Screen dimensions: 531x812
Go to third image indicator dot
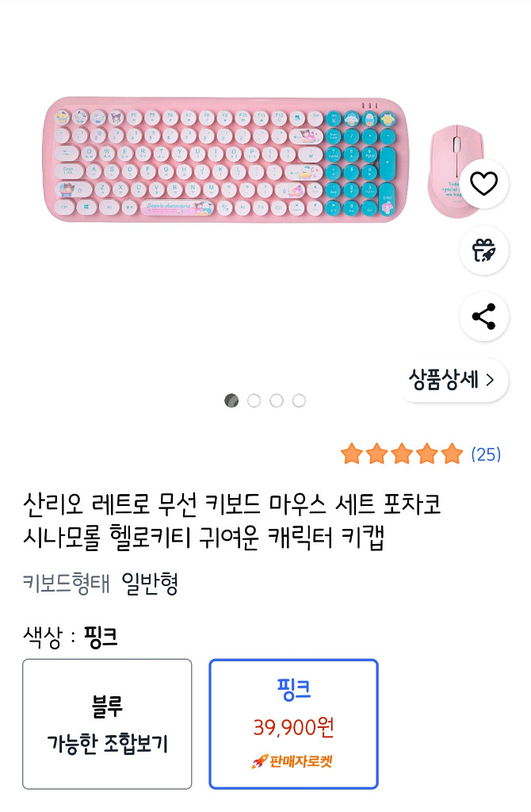(x=276, y=400)
